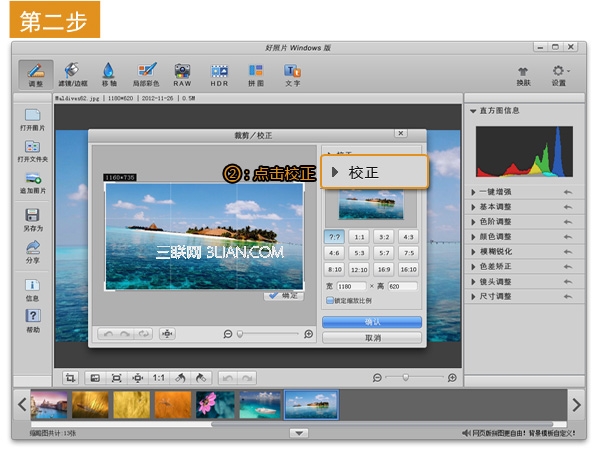Click the 宽 width input field 1180
600x458 pixels.
coord(351,286)
